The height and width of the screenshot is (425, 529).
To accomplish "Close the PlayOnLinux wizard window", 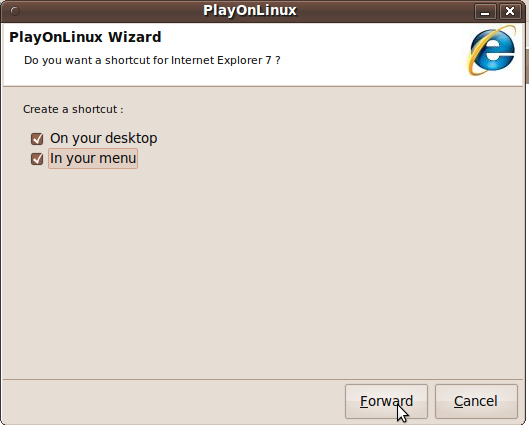I will point(510,12).
